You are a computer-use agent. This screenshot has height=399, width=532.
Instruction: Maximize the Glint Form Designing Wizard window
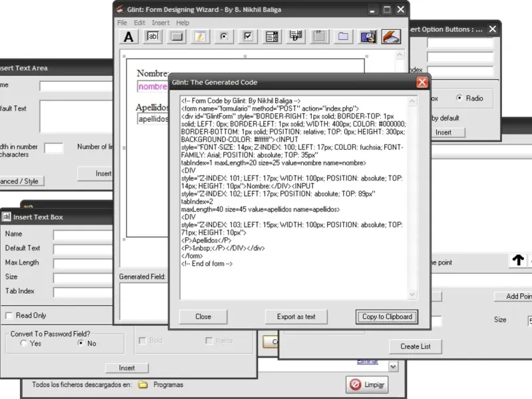point(387,9)
